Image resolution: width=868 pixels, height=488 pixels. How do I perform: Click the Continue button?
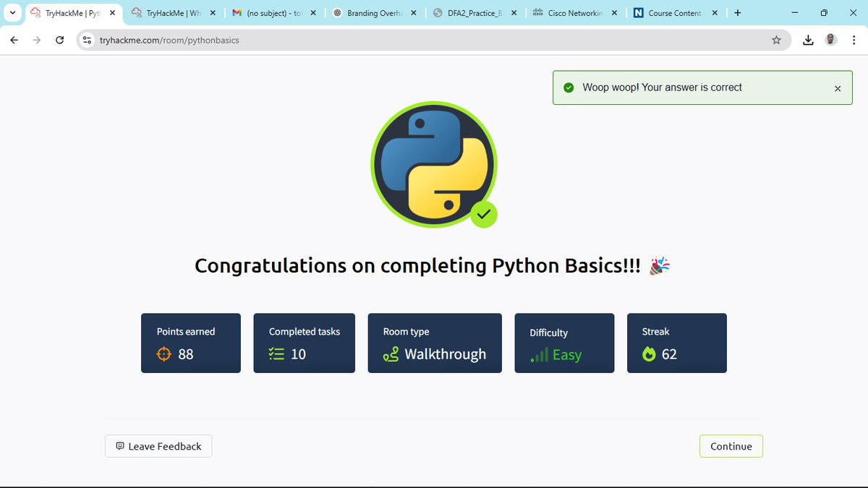click(731, 446)
